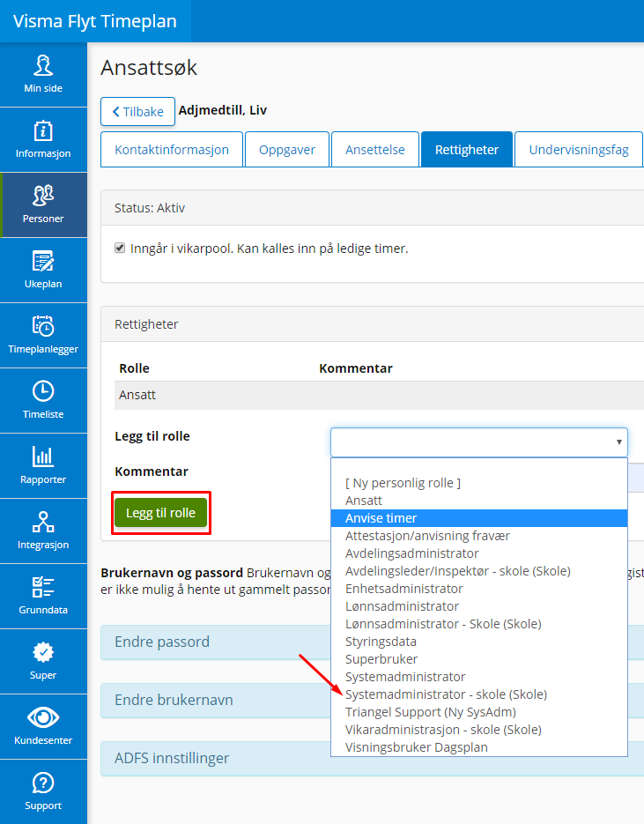Choose the Avdelingsadministrator option
Screen dimensions: 644x824
[x=479, y=553]
